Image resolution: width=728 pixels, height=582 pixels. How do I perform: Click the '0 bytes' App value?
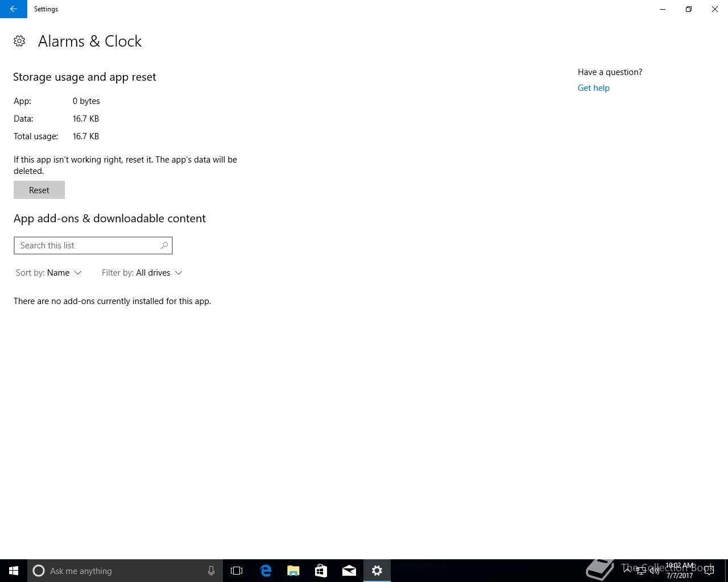tap(86, 101)
